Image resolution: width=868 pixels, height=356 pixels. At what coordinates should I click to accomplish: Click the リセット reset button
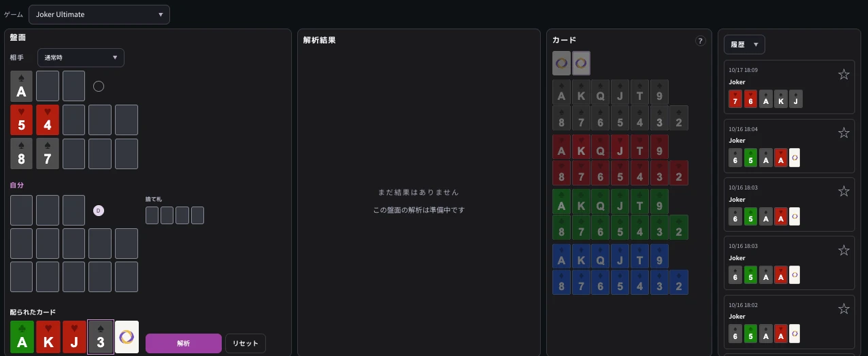pyautogui.click(x=246, y=343)
